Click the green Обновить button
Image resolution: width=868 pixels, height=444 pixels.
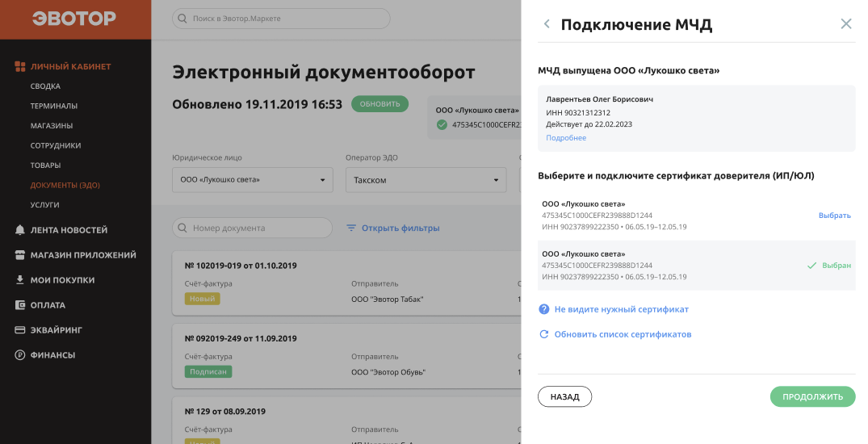379,104
